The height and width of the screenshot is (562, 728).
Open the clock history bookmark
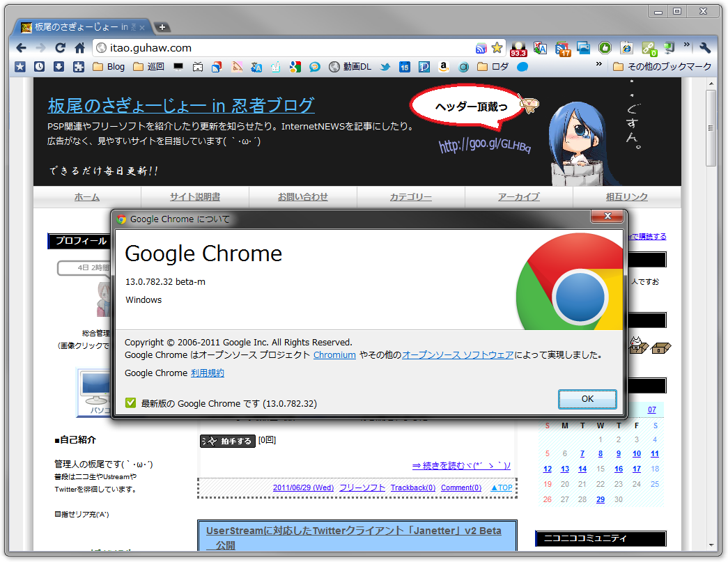[40, 67]
